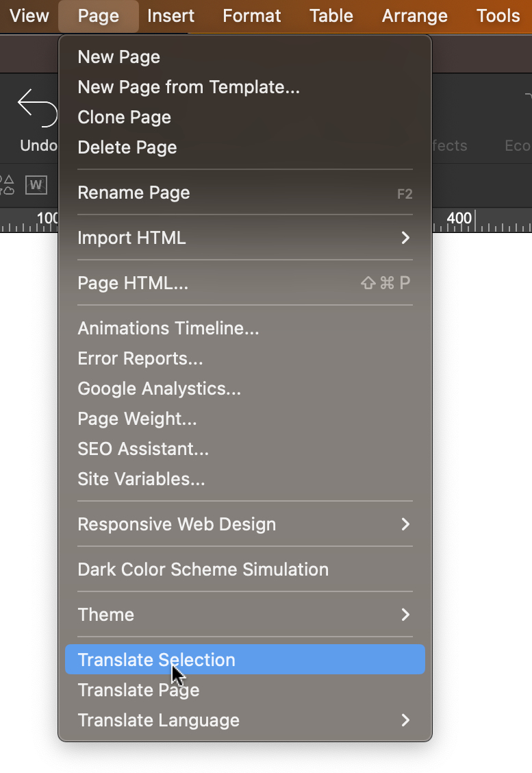The height and width of the screenshot is (773, 532).
Task: Open the Arrange menu
Action: click(x=414, y=16)
